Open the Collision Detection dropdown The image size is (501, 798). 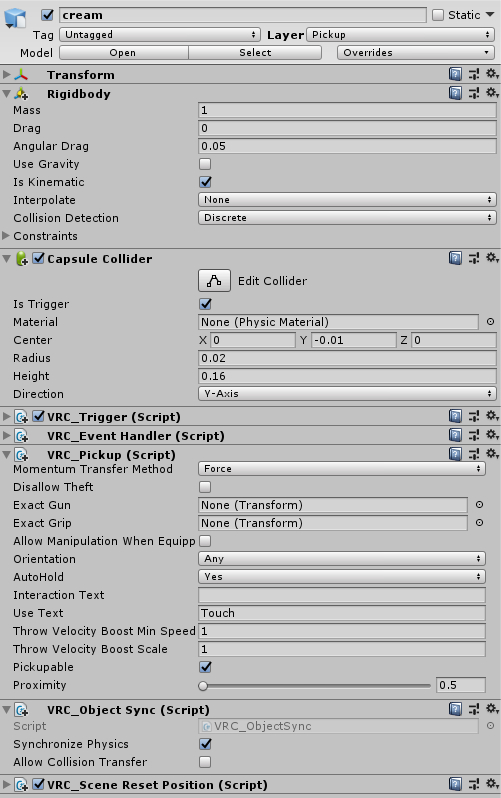coord(347,218)
